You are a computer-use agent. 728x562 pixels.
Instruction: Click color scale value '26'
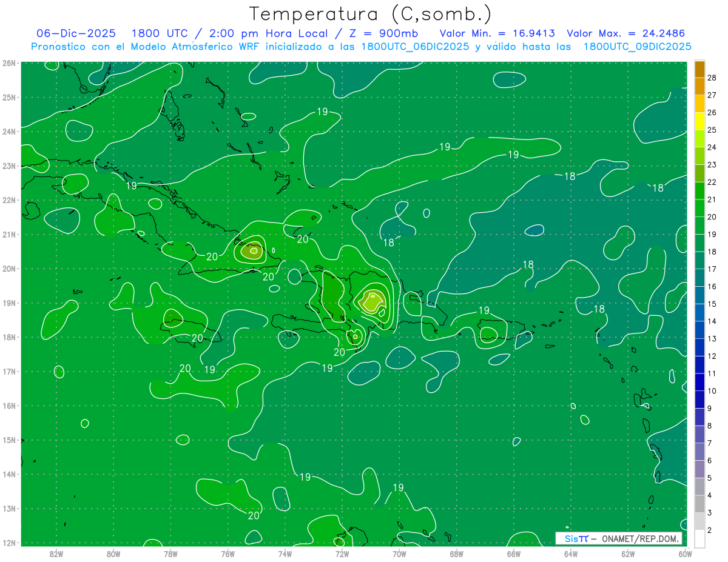click(712, 113)
